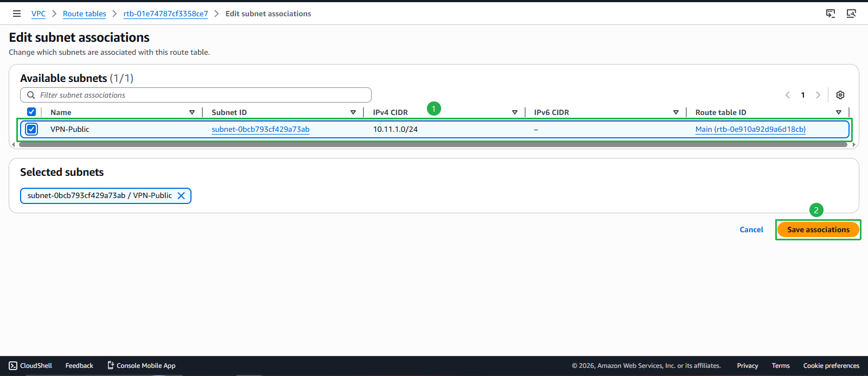The width and height of the screenshot is (868, 376).
Task: Click the search magnifier icon in filter
Action: [x=31, y=95]
